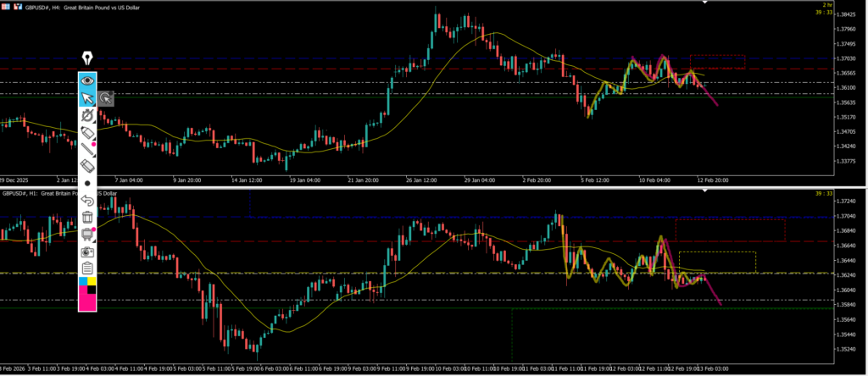Click the chart icon next to GBPUSD# H4 title
Screen dimensions: 868x376
pyautogui.click(x=17, y=6)
